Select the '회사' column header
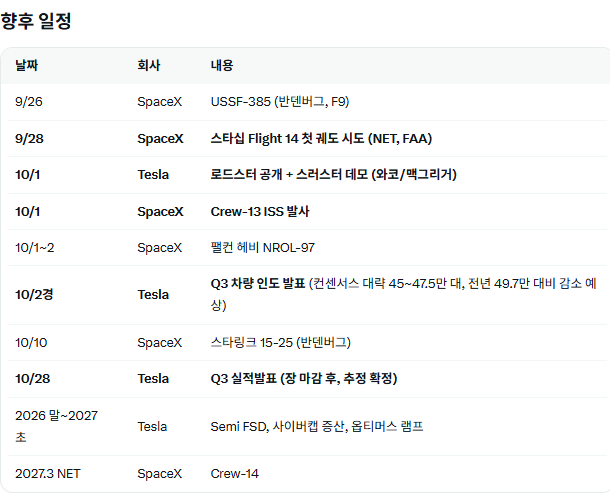 tap(149, 65)
